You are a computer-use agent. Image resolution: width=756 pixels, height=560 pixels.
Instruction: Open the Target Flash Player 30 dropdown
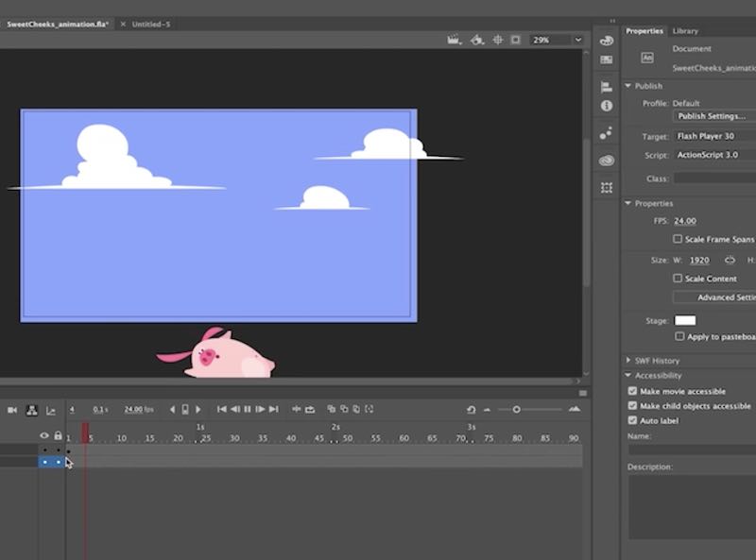click(714, 136)
